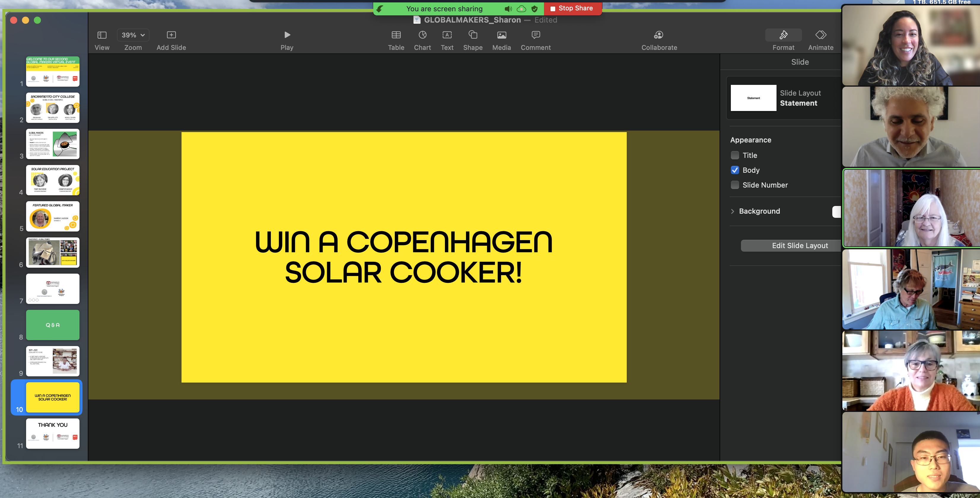The width and height of the screenshot is (980, 498).
Task: Select slide 3 Global Makers thumbnail
Action: [52, 144]
